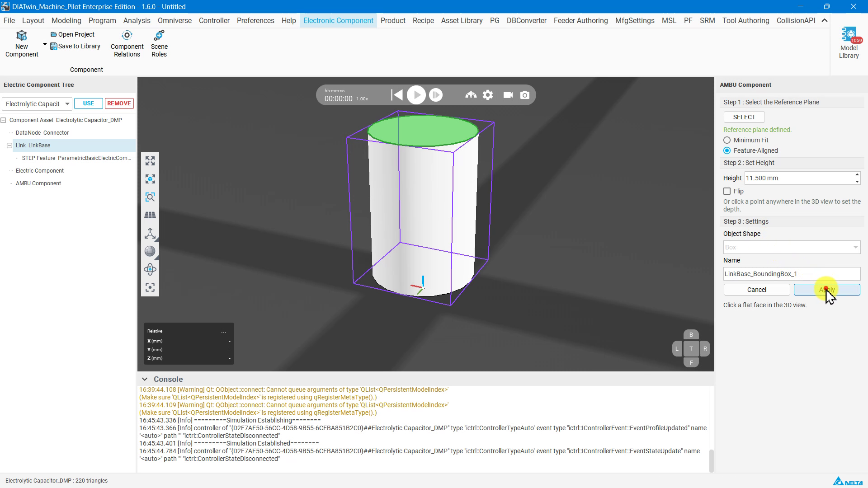Click the USE button
This screenshot has height=488, width=868.
pyautogui.click(x=89, y=103)
